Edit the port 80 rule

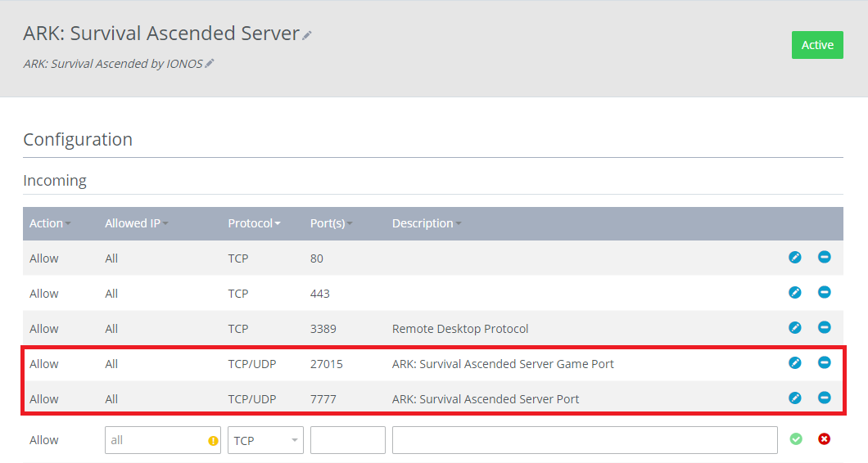coord(794,258)
